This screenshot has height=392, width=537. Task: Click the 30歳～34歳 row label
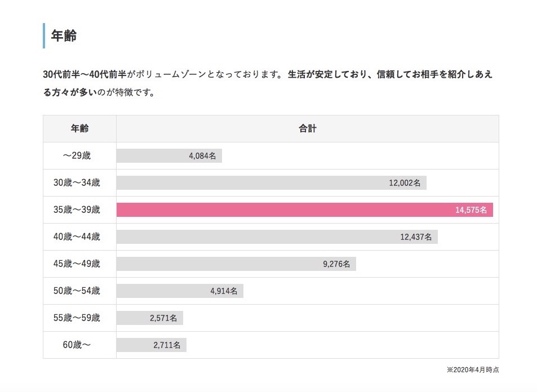[79, 182]
